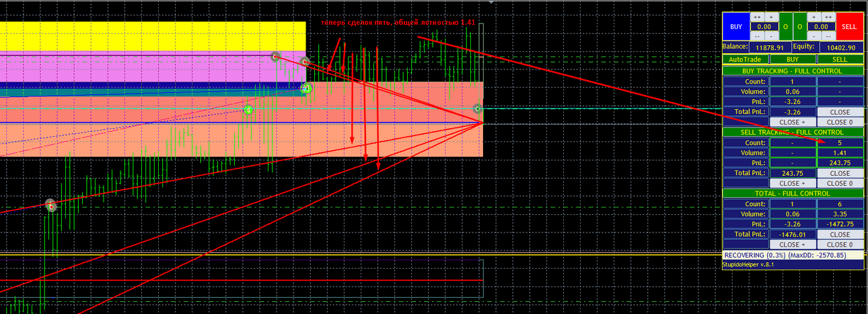868x314 pixels.
Task: Select the SELL TRACKING - FULL CONTROL header
Action: [x=793, y=132]
